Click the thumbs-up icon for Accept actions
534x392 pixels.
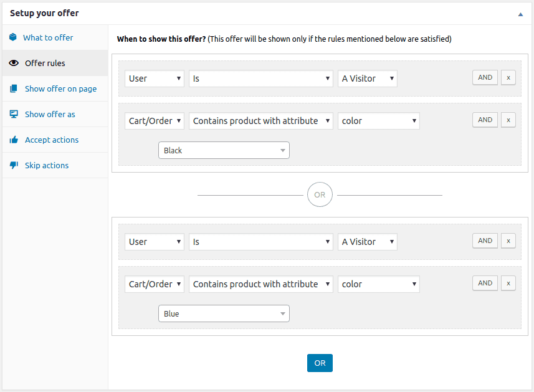pyautogui.click(x=13, y=140)
